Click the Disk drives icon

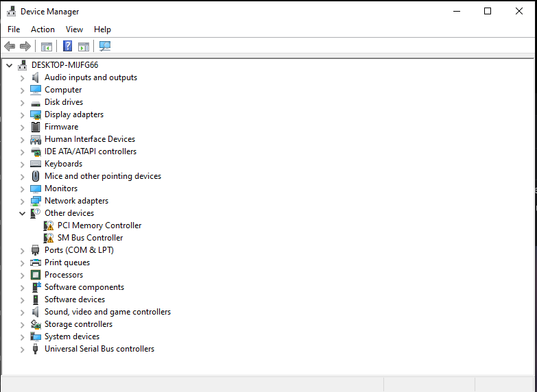pyautogui.click(x=35, y=103)
